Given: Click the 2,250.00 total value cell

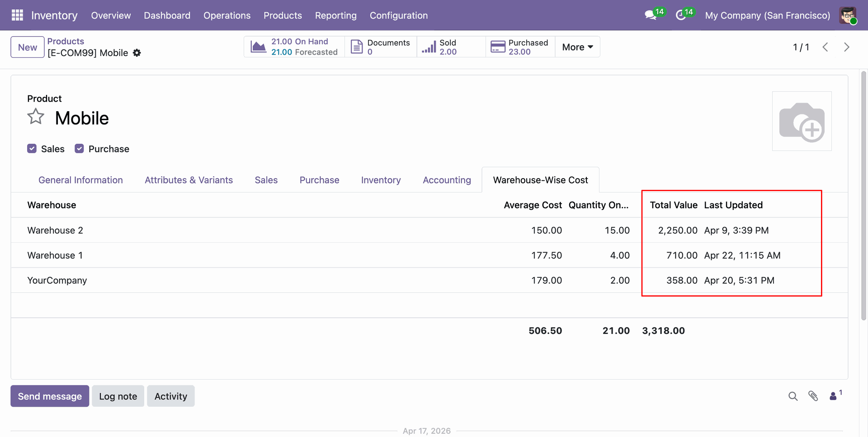Looking at the screenshot, I should pos(678,230).
